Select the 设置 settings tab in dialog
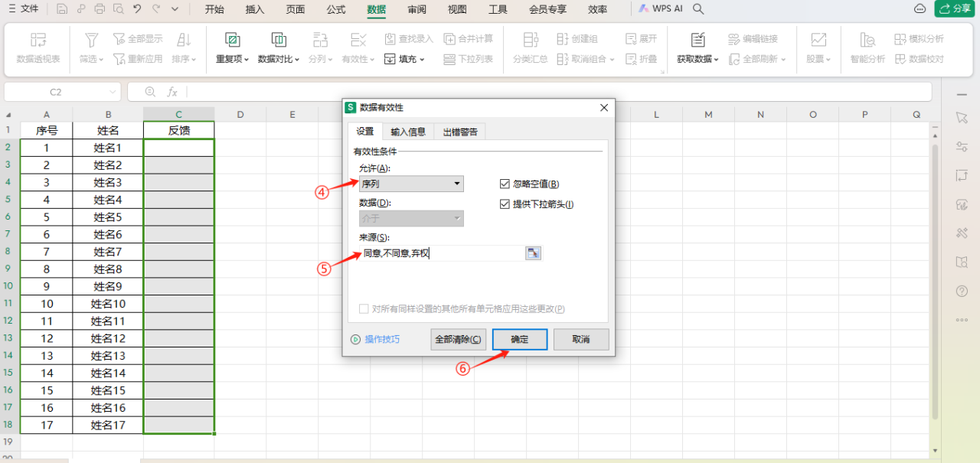The width and height of the screenshot is (980, 463). (x=364, y=132)
